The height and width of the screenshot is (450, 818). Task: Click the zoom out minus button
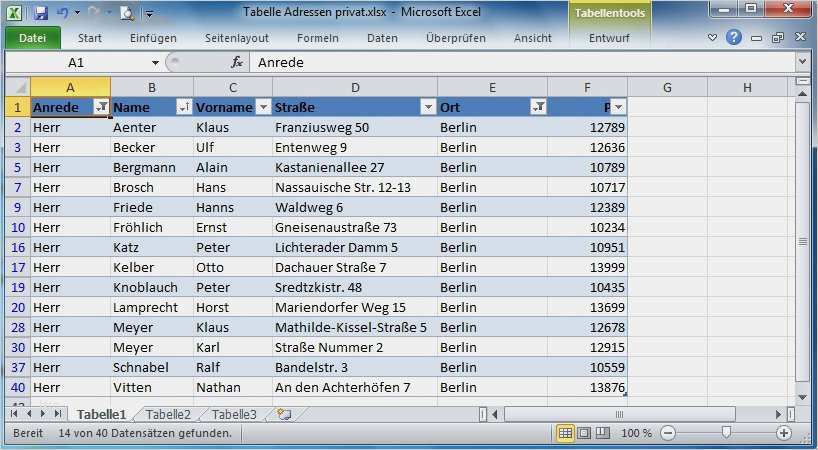(x=668, y=433)
